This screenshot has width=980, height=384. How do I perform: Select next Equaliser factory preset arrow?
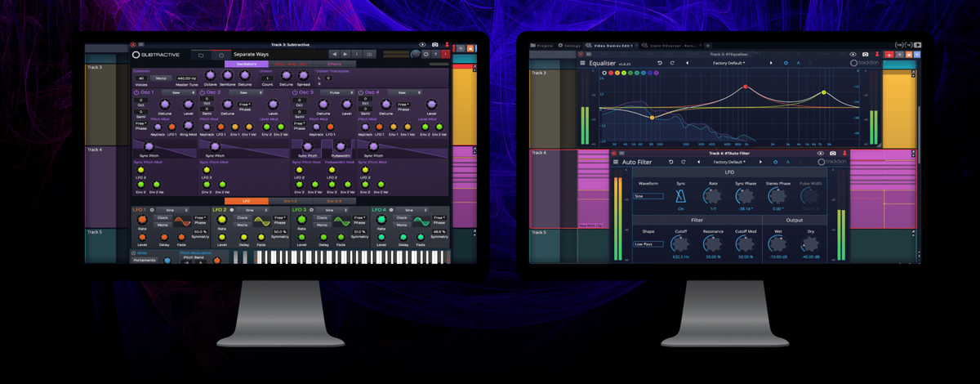[771, 63]
